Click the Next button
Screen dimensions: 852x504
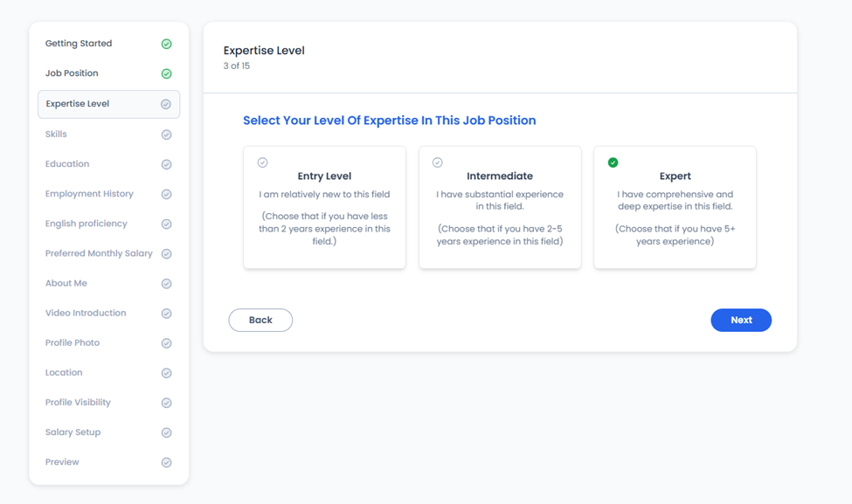pyautogui.click(x=741, y=321)
